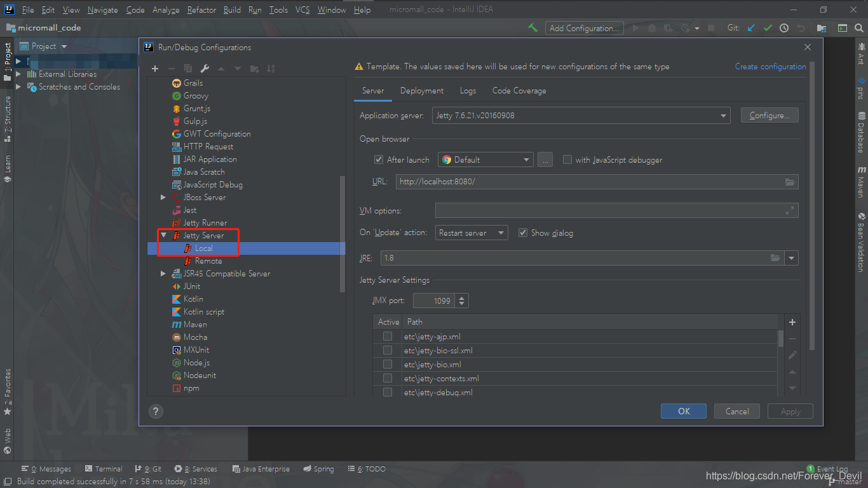Expand the JBoss Server tree node
The height and width of the screenshot is (488, 868).
pyautogui.click(x=163, y=197)
